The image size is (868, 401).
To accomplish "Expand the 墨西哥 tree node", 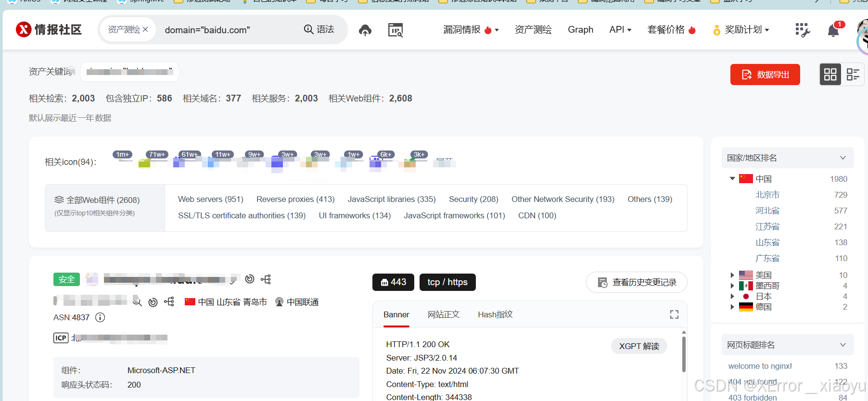I will tap(732, 286).
